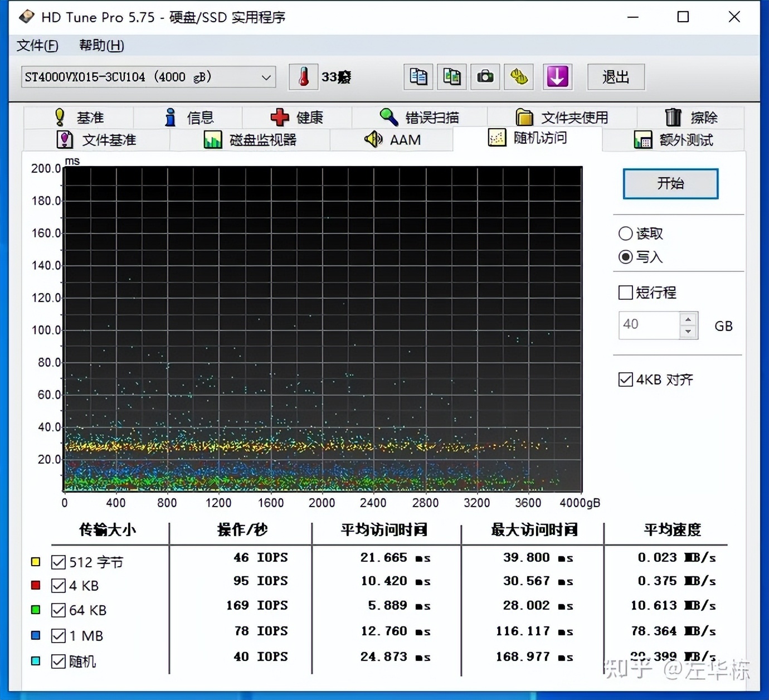This screenshot has width=769, height=700.
Task: Click the down arrow on the GB spinner
Action: click(x=688, y=331)
